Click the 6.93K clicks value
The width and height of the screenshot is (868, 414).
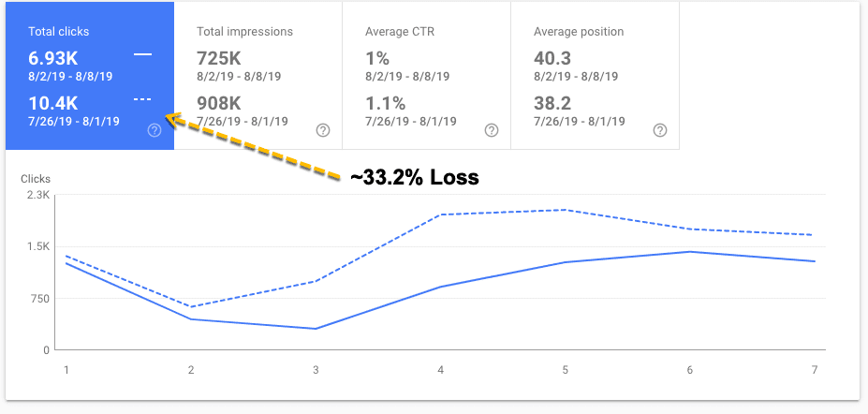pyautogui.click(x=53, y=58)
